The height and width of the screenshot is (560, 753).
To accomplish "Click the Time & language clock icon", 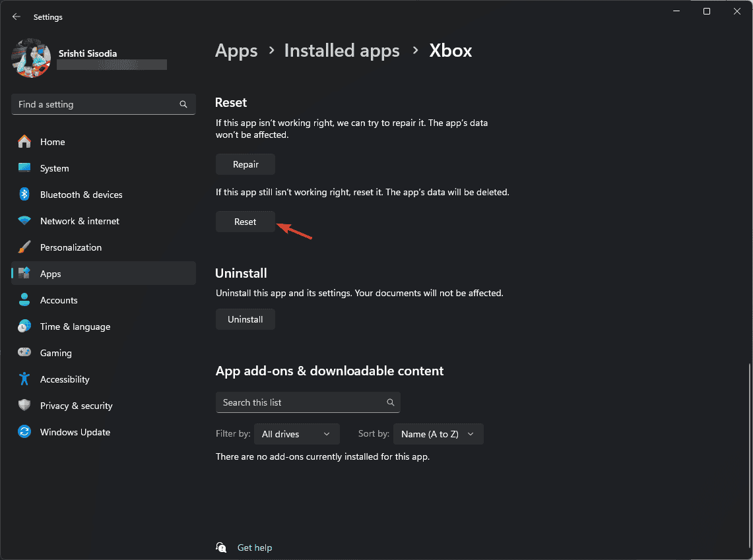I will click(24, 327).
